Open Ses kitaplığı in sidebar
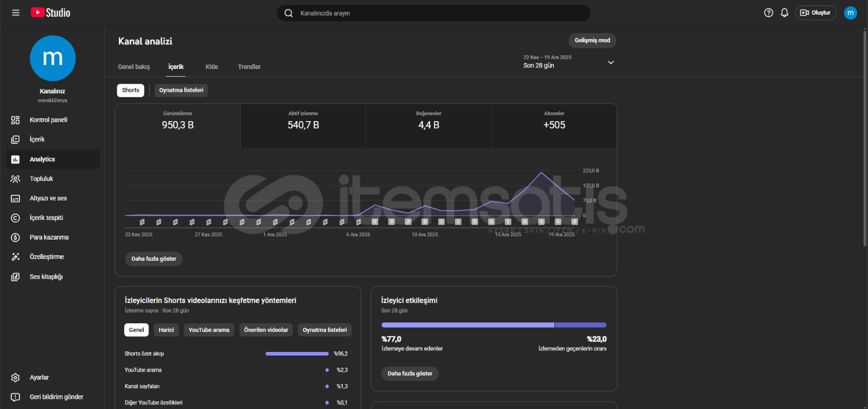The image size is (868, 409). coord(46,277)
